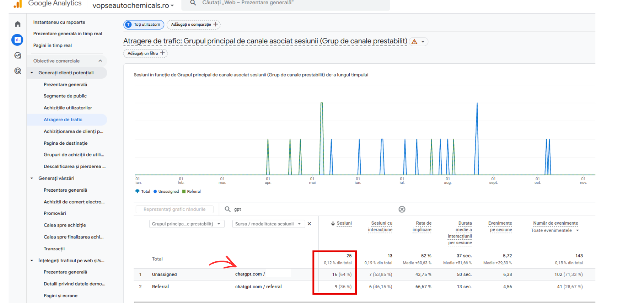Open Segmente de public report

[65, 96]
